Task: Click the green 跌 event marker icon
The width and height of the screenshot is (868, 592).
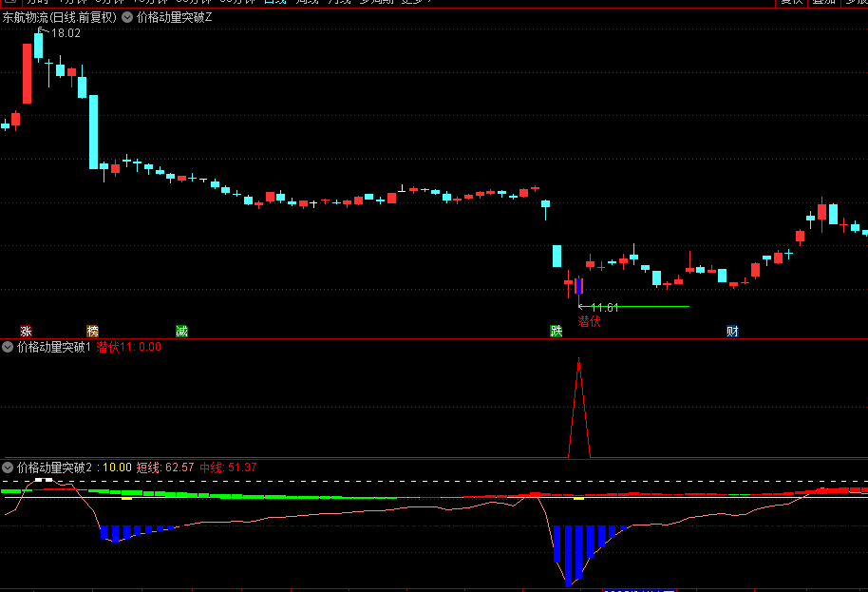Action: tap(557, 332)
